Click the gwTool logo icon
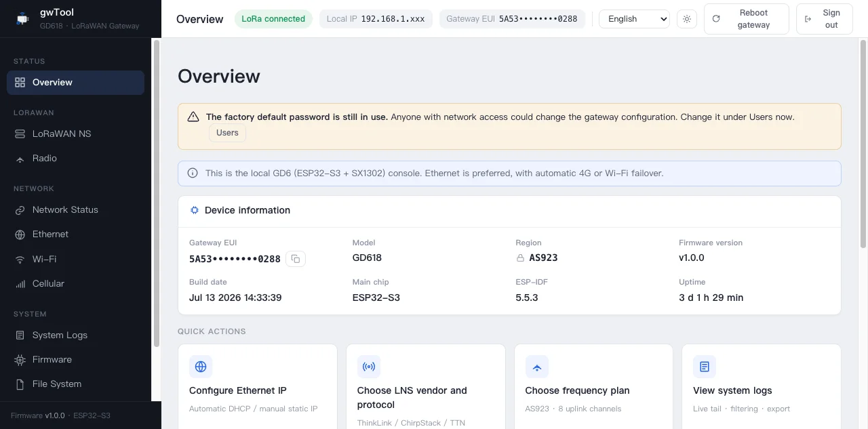The height and width of the screenshot is (429, 868). pos(22,19)
